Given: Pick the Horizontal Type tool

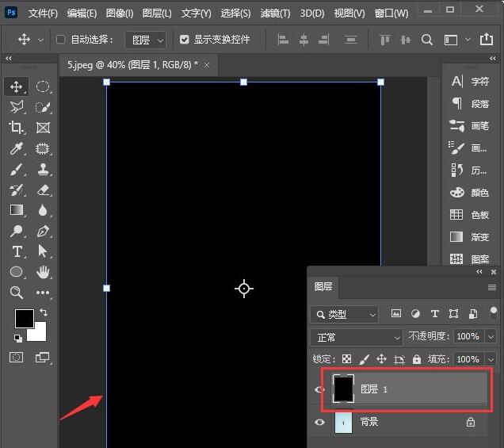Looking at the screenshot, I should pyautogui.click(x=17, y=251).
